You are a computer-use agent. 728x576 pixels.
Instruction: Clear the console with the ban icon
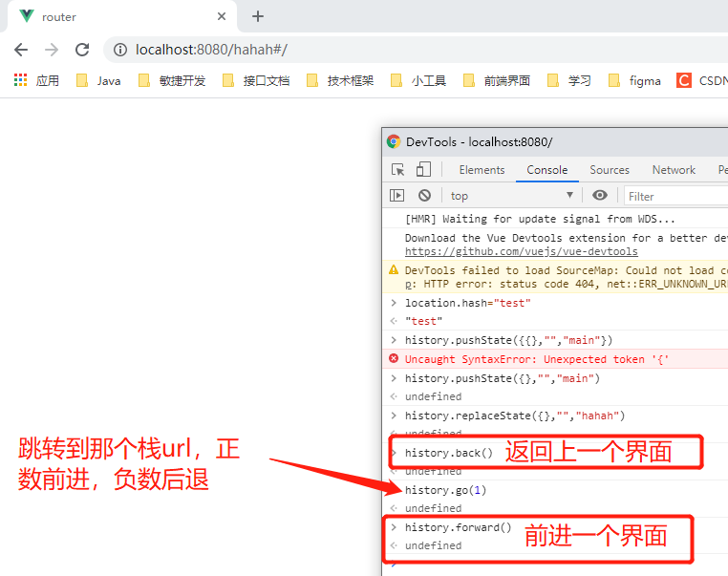click(x=424, y=196)
